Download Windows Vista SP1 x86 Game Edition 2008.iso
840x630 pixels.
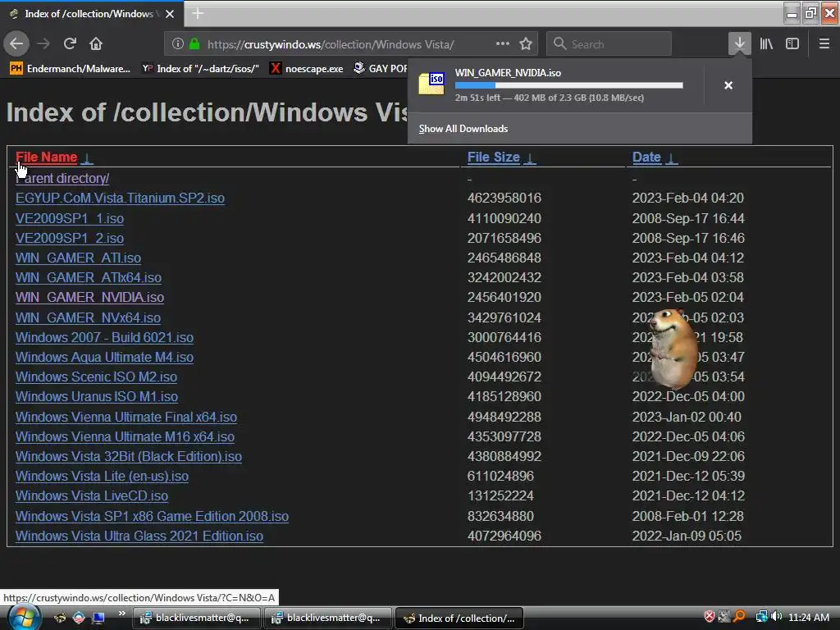(152, 516)
